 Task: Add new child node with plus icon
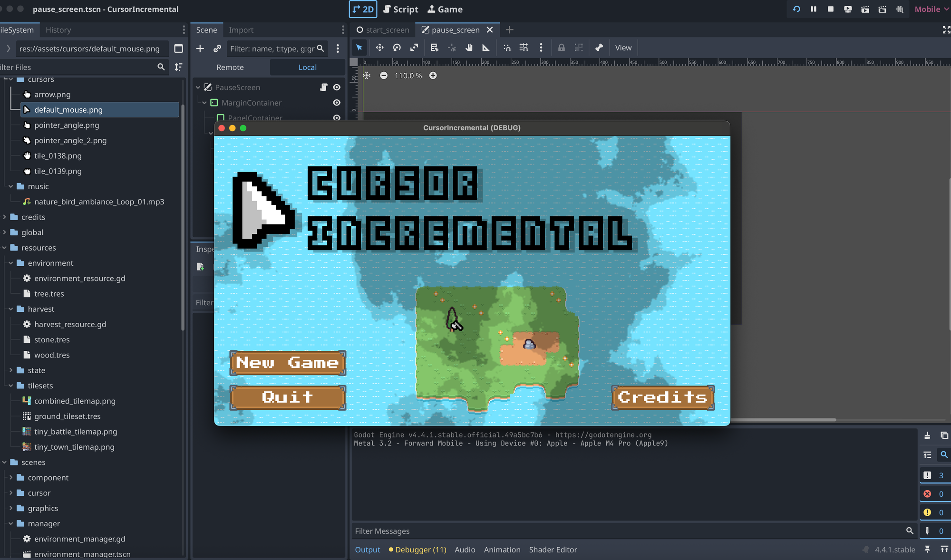point(200,48)
